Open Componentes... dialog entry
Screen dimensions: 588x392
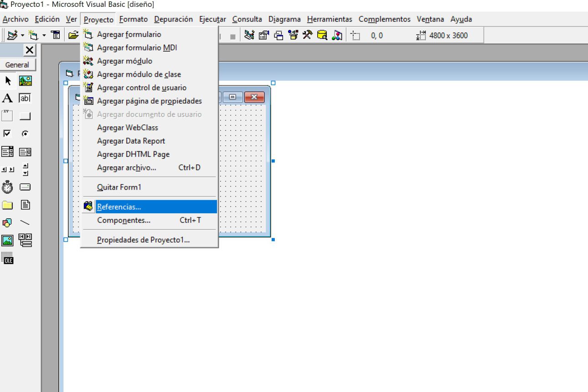click(x=149, y=220)
